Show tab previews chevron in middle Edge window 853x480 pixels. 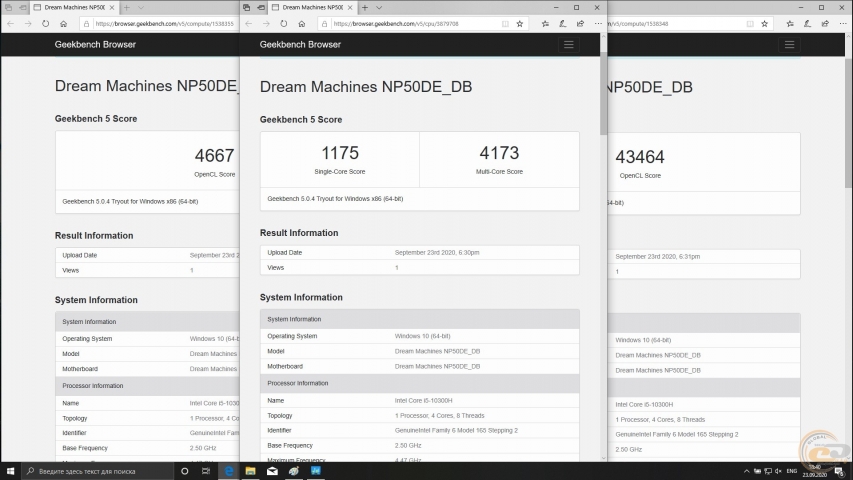point(379,8)
